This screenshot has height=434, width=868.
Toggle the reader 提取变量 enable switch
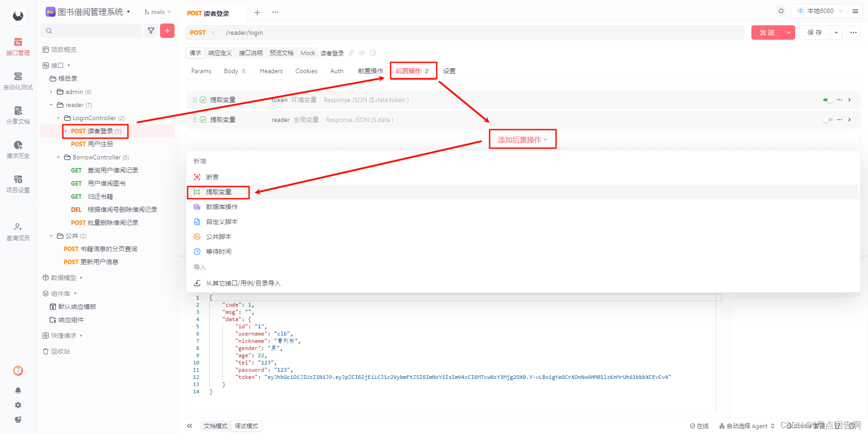coord(827,120)
